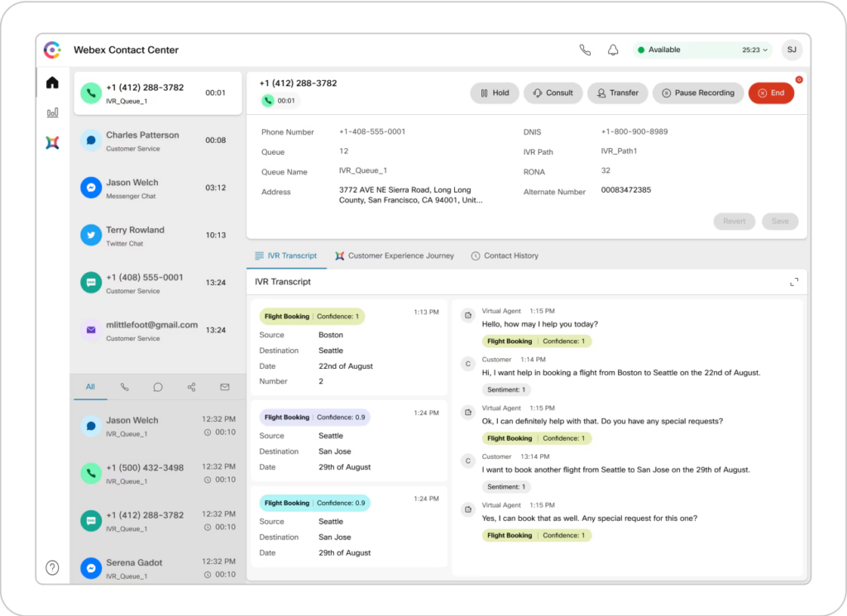Screen dimensions: 847x616
Task: Put the call on Hold
Action: pyautogui.click(x=494, y=93)
